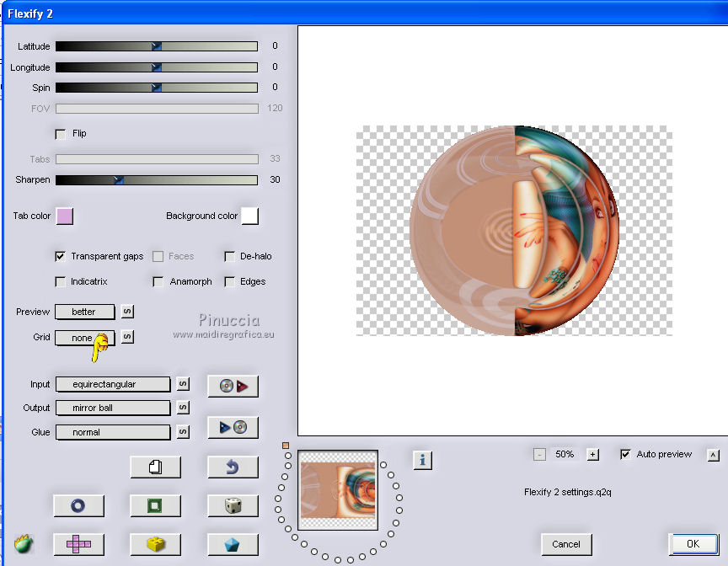Click the Sharpen value 30
Viewport: 728px width, 566px height.
(275, 179)
